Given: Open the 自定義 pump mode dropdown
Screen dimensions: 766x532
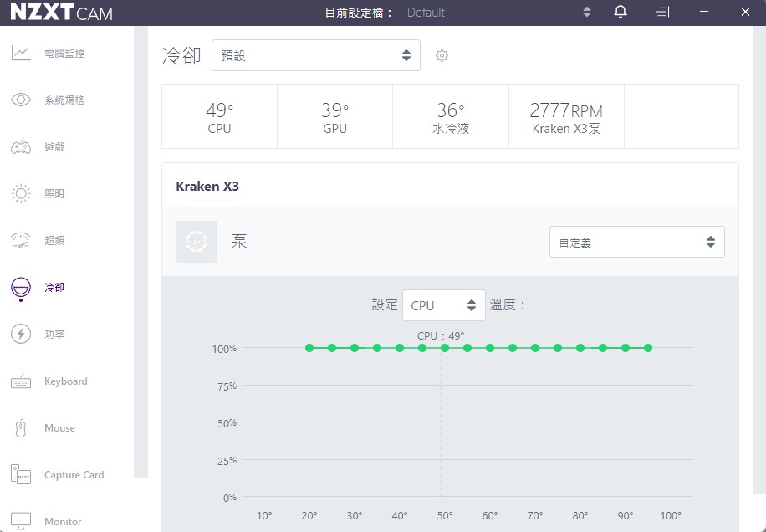Looking at the screenshot, I should point(637,242).
